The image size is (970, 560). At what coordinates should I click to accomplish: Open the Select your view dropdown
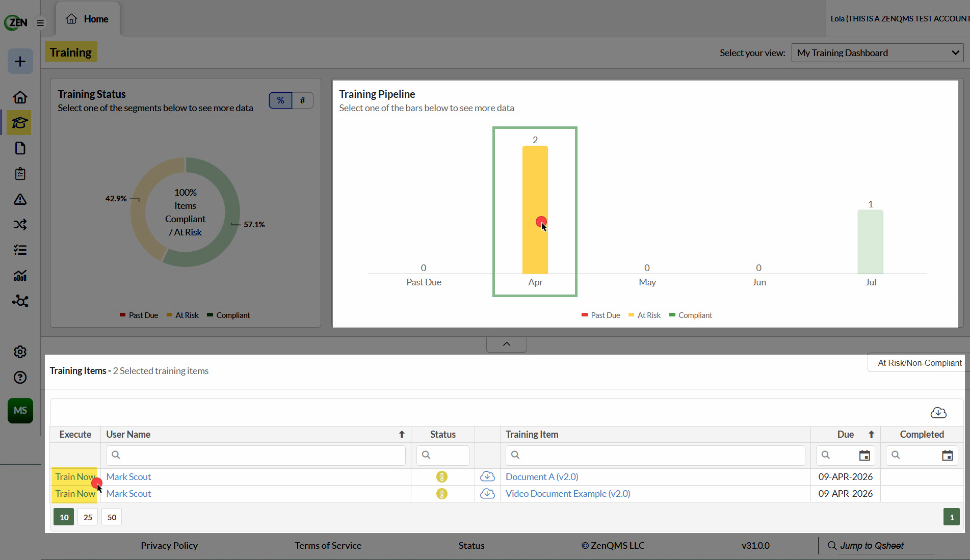[877, 53]
